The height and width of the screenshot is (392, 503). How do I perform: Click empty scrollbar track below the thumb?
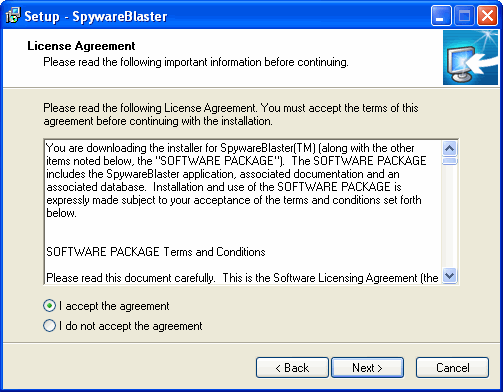450,217
